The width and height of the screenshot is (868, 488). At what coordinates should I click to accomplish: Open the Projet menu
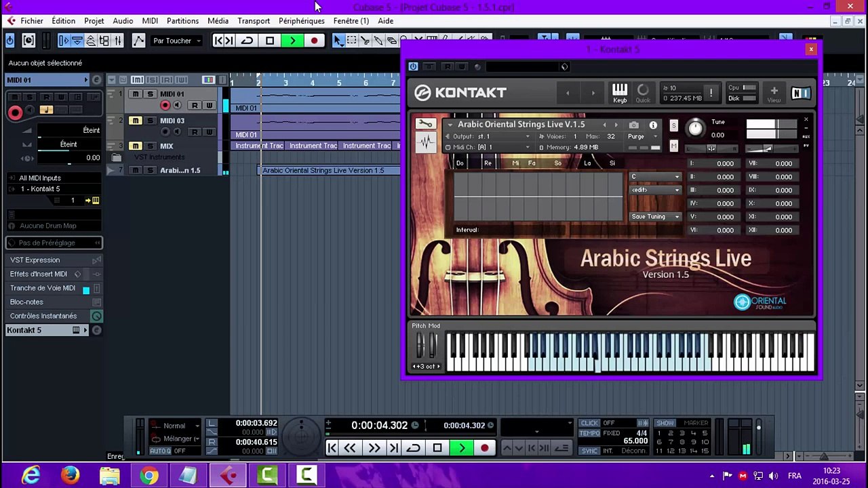click(94, 21)
